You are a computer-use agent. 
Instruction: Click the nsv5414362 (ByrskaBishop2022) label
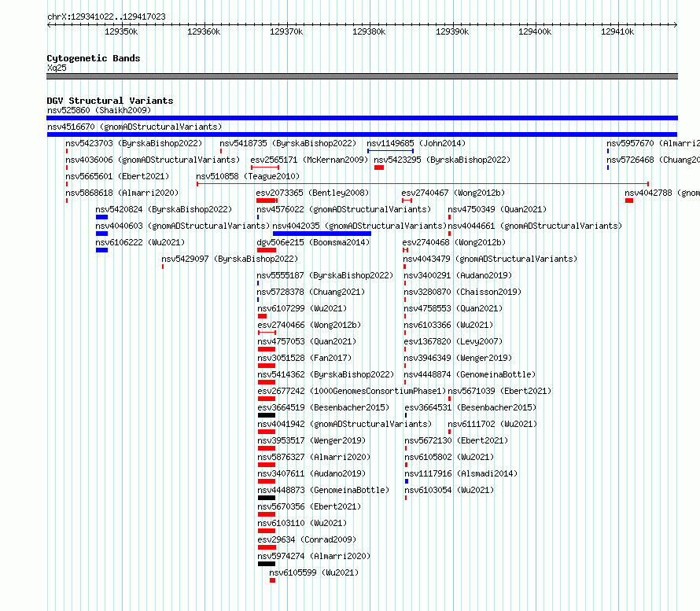(x=326, y=374)
